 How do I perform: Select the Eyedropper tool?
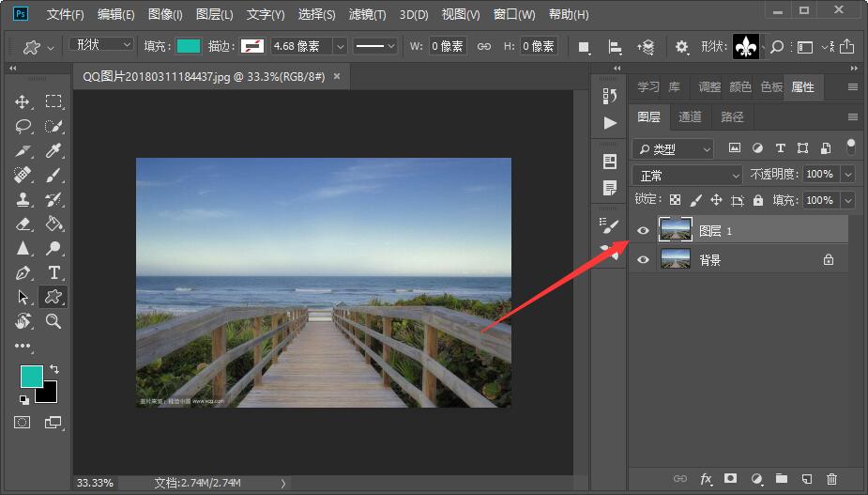point(53,151)
